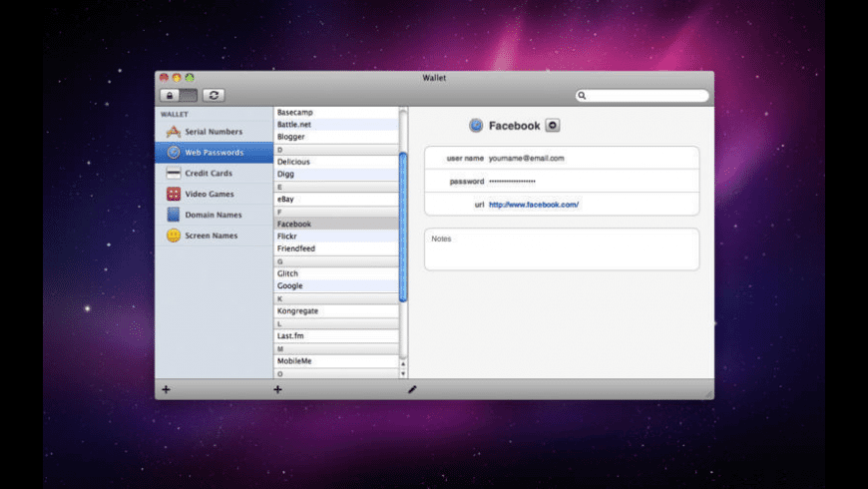Click the Domain Names book icon
The width and height of the screenshot is (868, 489).
[174, 215]
